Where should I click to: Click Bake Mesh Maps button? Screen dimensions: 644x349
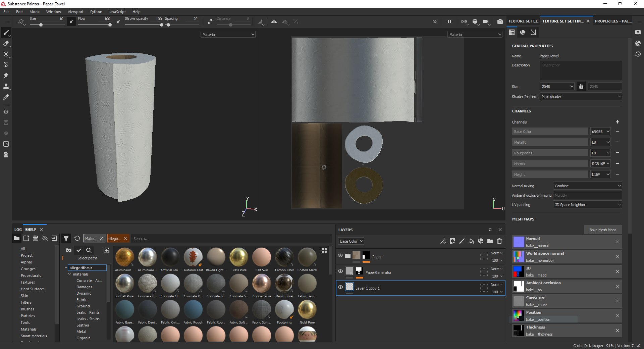point(603,230)
